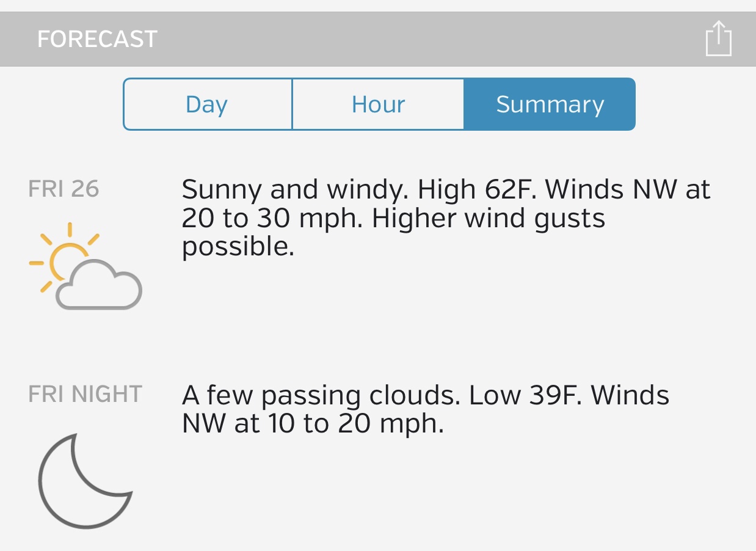Click the "20 to 30 mph" wind speed

click(272, 219)
